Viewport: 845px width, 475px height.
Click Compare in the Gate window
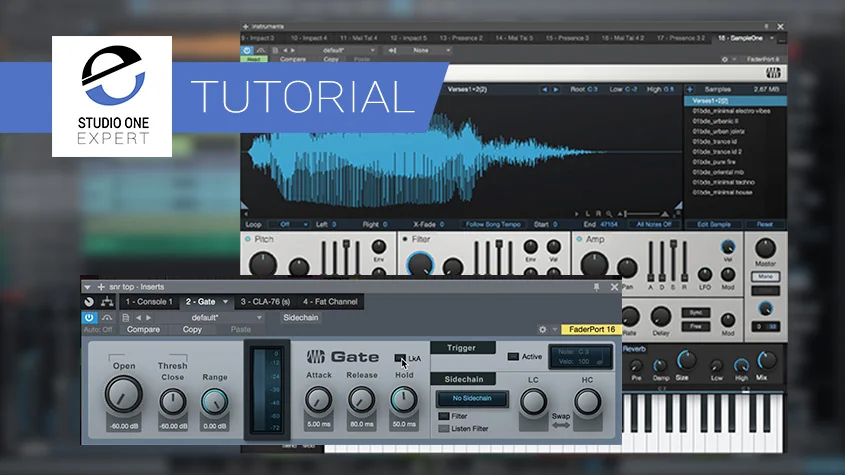click(143, 329)
